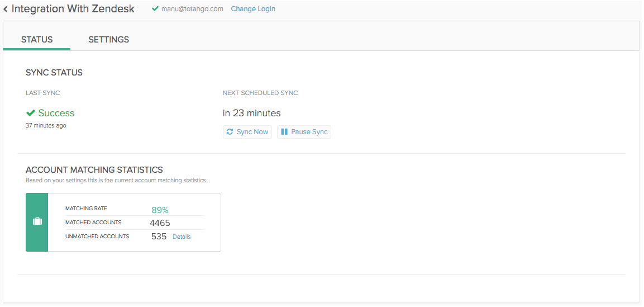Start a sync with Sync Now
The height and width of the screenshot is (307, 644).
[247, 132]
